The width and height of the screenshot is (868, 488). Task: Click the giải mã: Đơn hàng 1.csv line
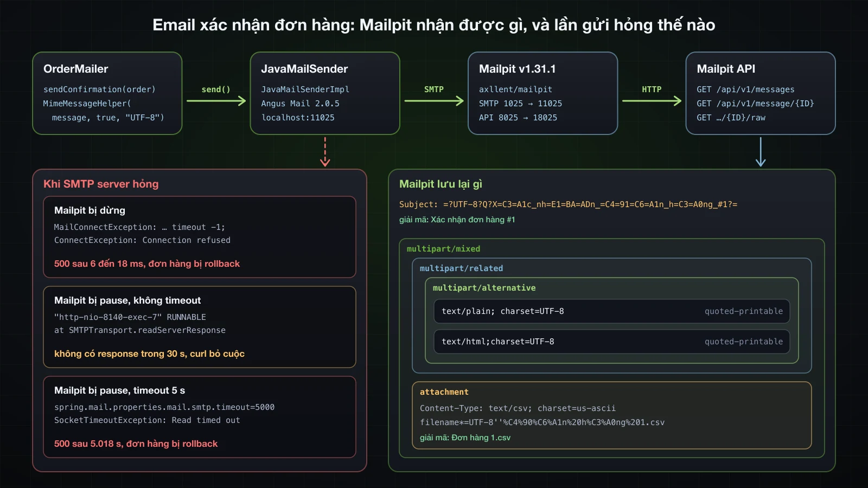point(465,438)
